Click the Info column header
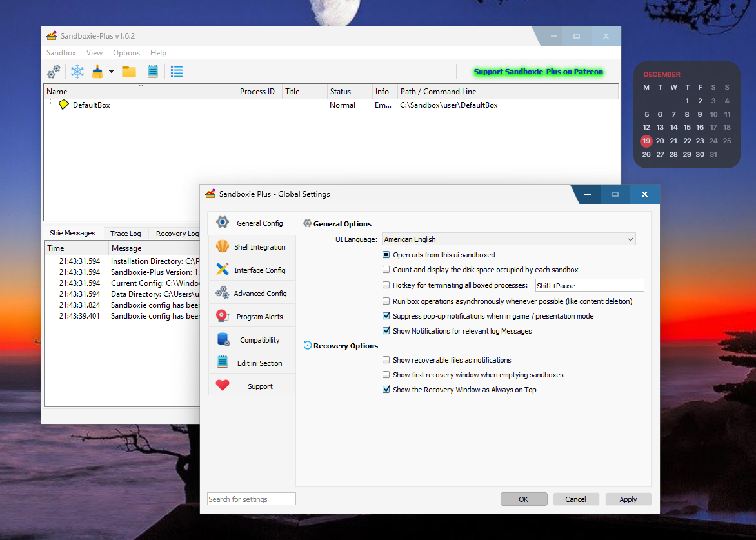 [384, 91]
